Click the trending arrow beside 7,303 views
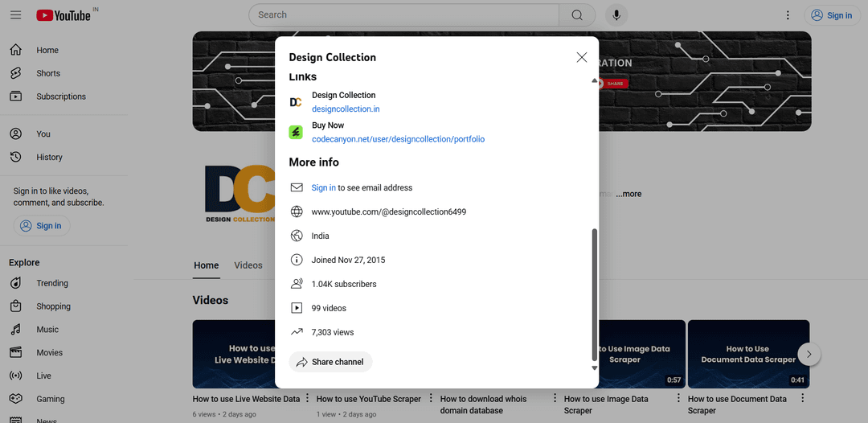The height and width of the screenshot is (423, 868). [x=297, y=332]
